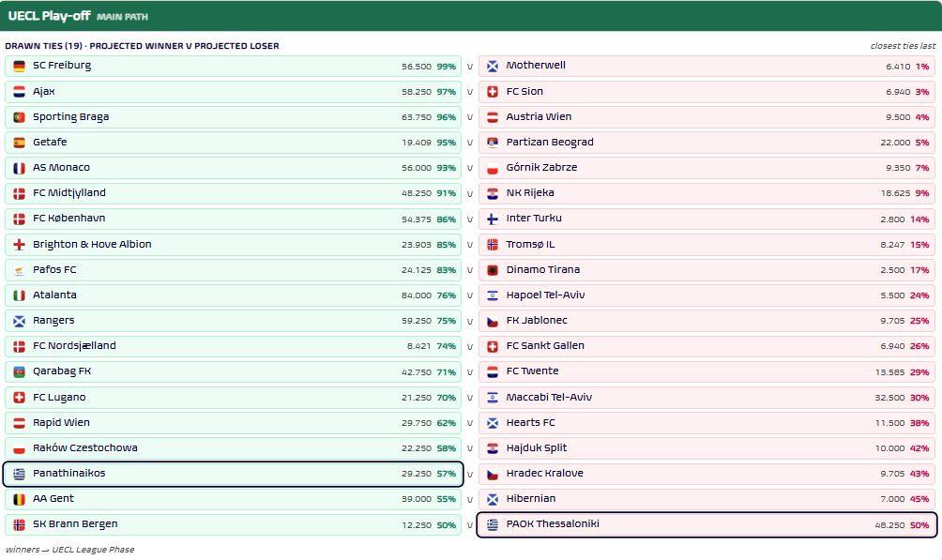Image resolution: width=942 pixels, height=560 pixels.
Task: Click the 'closest ties last' sort note
Action: coord(903,46)
